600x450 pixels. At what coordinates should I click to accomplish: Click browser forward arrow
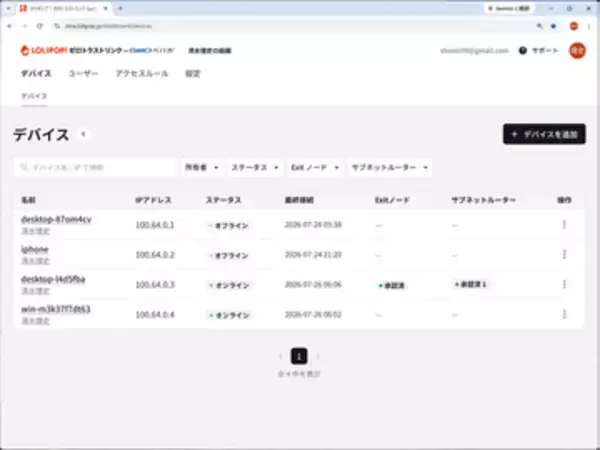click(24, 26)
